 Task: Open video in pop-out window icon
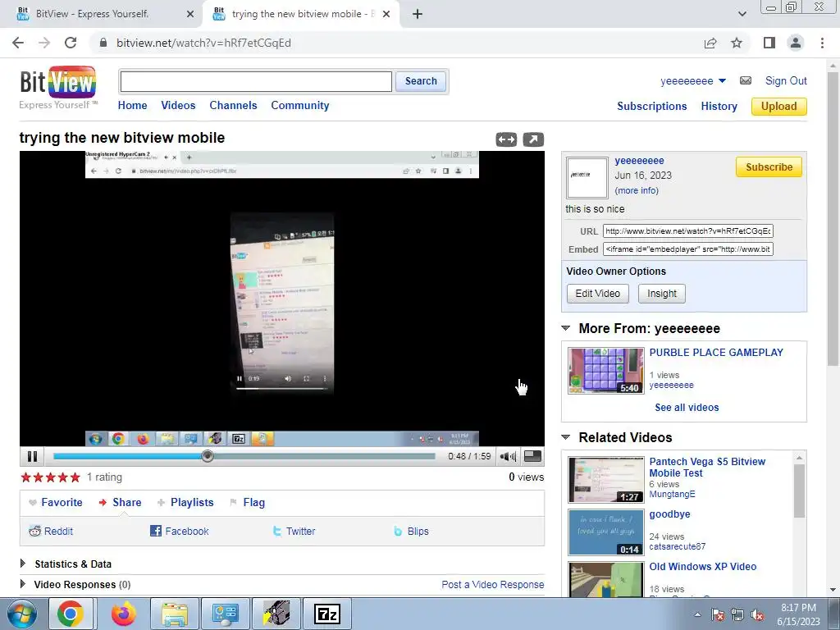coord(533,139)
